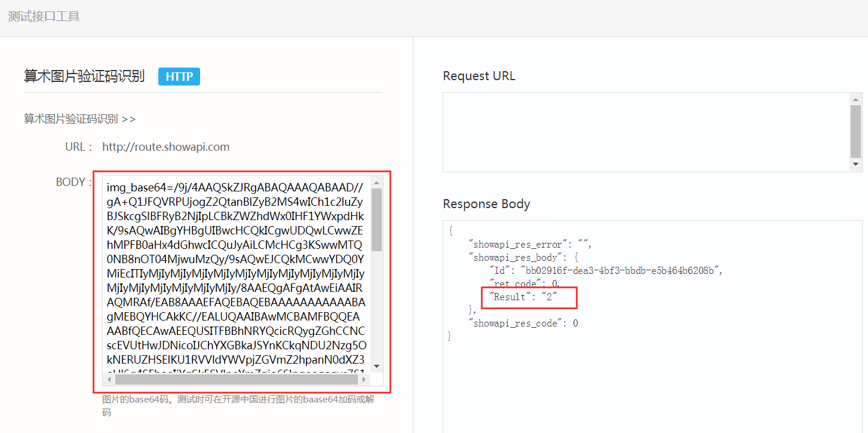Click the 测试接口工具 header title
The height and width of the screenshot is (433, 868).
coord(44,16)
